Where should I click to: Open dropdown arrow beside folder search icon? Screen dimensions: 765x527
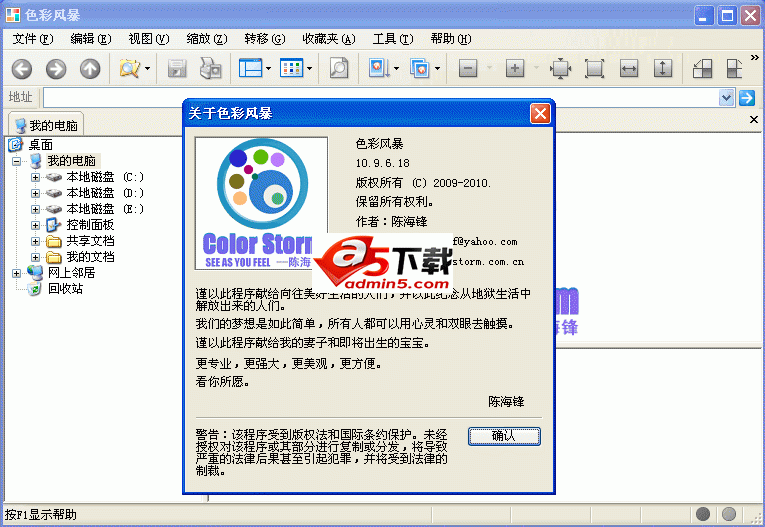click(147, 69)
